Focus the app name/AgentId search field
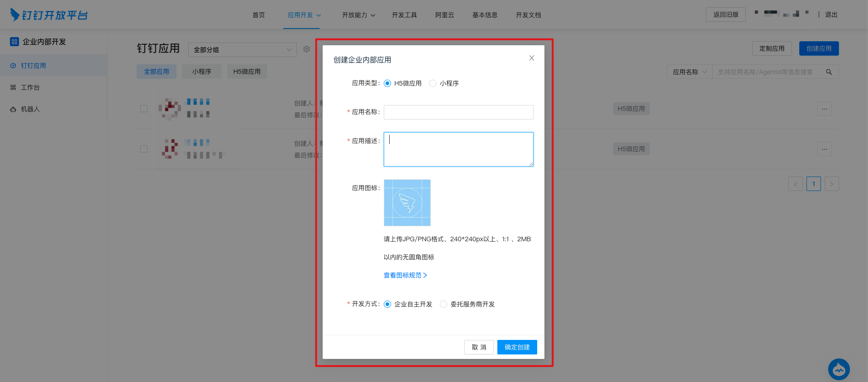 pos(766,72)
